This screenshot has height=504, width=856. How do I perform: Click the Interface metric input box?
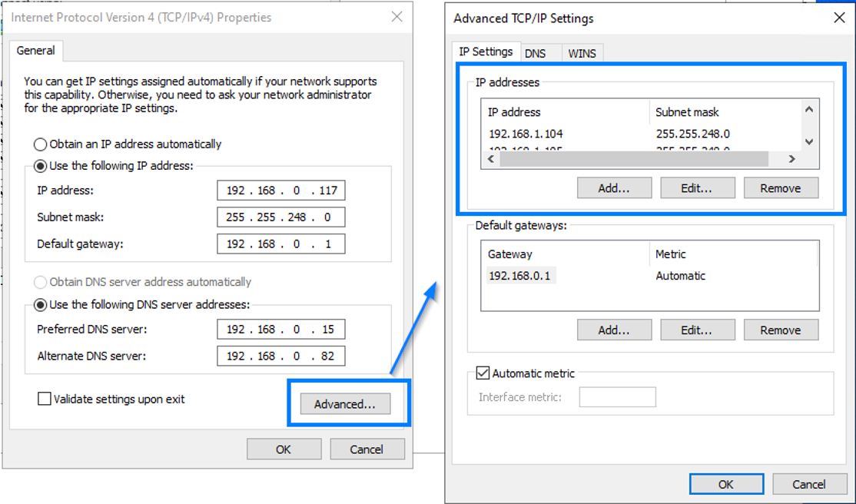(618, 397)
